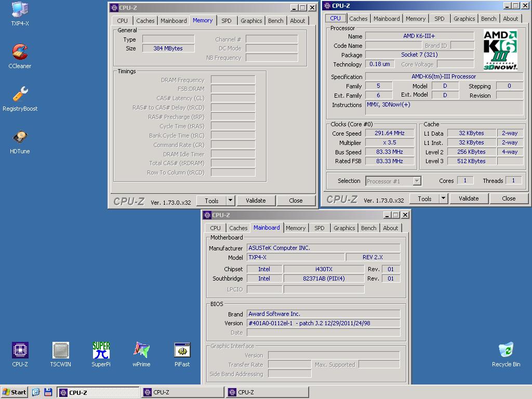
Task: Open the RegistryBoost desktop shortcut
Action: 20,99
